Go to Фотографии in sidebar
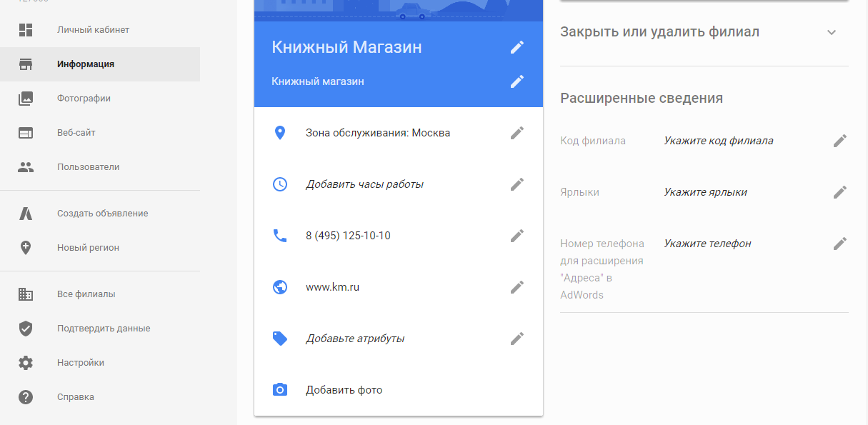Screen dimensions: 868x425 [84, 99]
